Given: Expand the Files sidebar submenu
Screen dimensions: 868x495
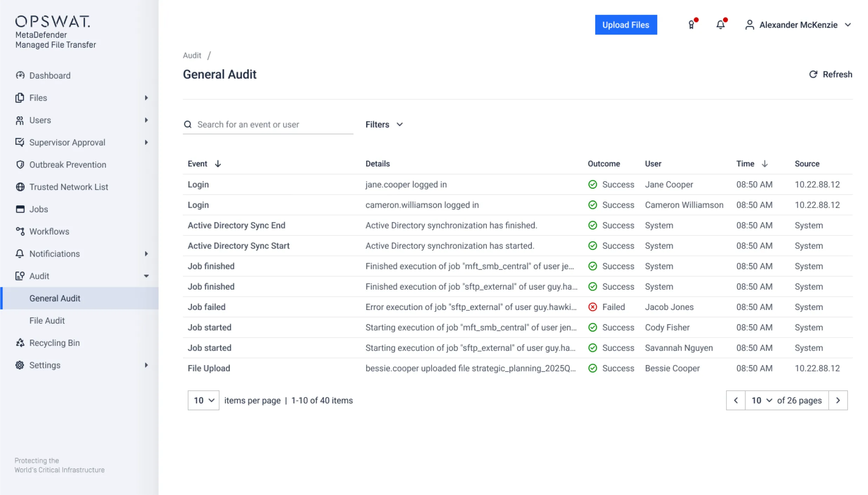Looking at the screenshot, I should 146,98.
